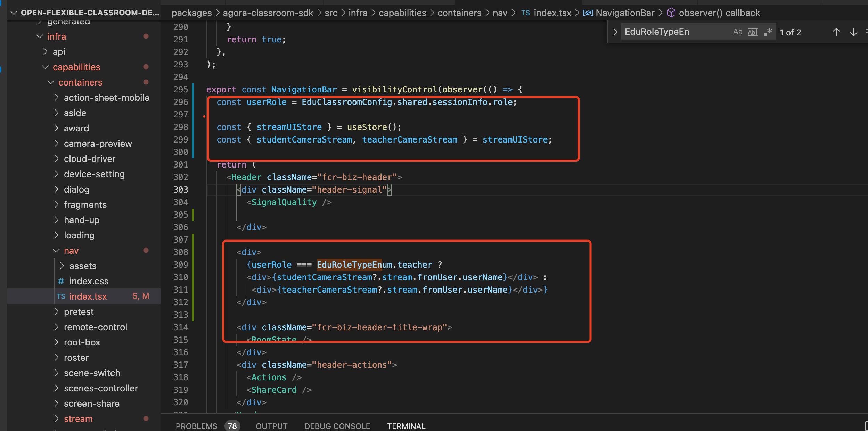Image resolution: width=868 pixels, height=431 pixels.
Task: Click the Actions tag on line 318
Action: point(269,377)
